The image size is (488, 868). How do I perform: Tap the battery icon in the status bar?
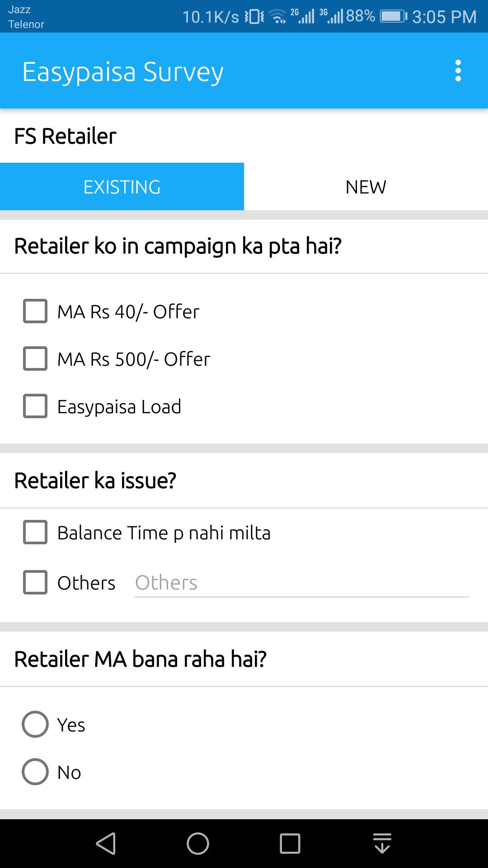(x=394, y=17)
